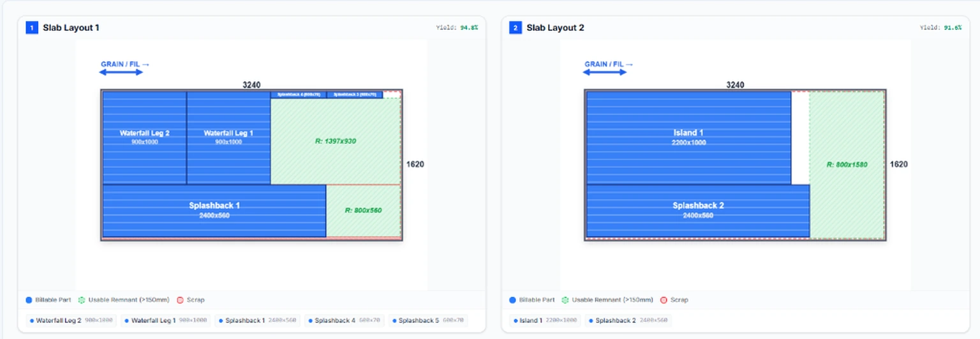Click the red Scrap legend in Slab Layout 2
The height and width of the screenshot is (339, 980).
point(674,299)
